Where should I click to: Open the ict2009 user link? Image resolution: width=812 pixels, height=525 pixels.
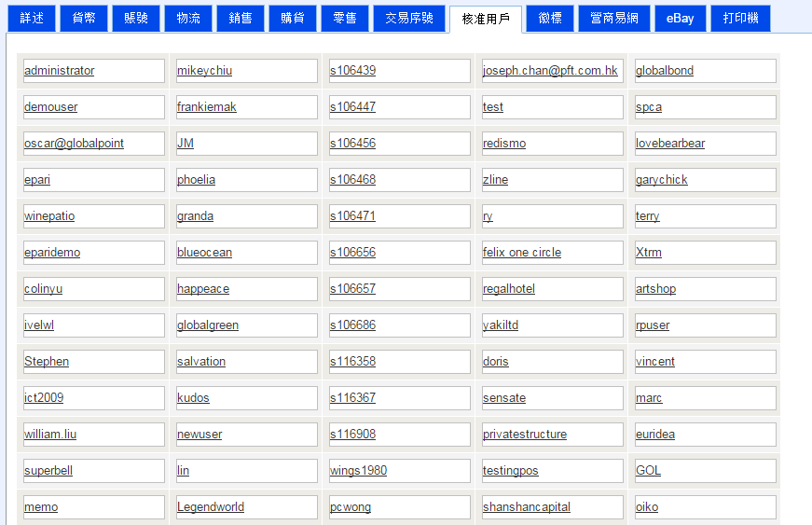44,397
